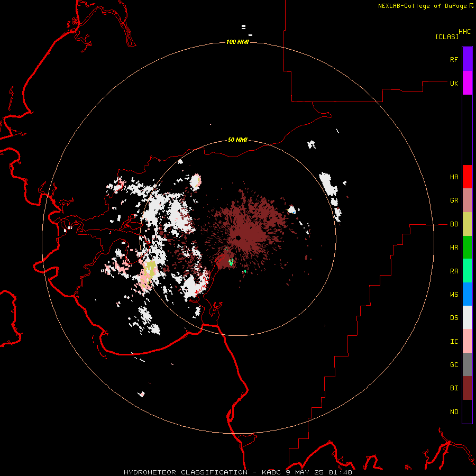The height and width of the screenshot is (476, 476).
Task: Click the ND black legend swatch
Action: tap(467, 411)
